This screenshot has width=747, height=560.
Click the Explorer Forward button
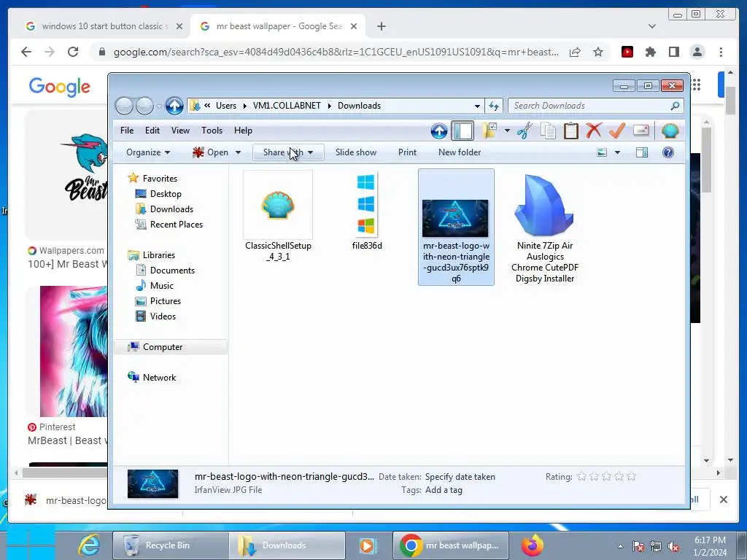(144, 106)
